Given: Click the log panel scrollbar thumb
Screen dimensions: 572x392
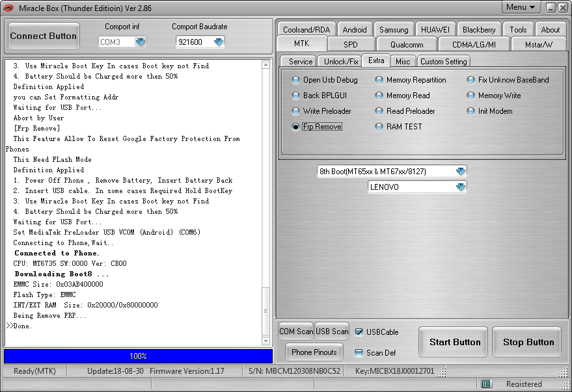Looking at the screenshot, I should point(266,311).
